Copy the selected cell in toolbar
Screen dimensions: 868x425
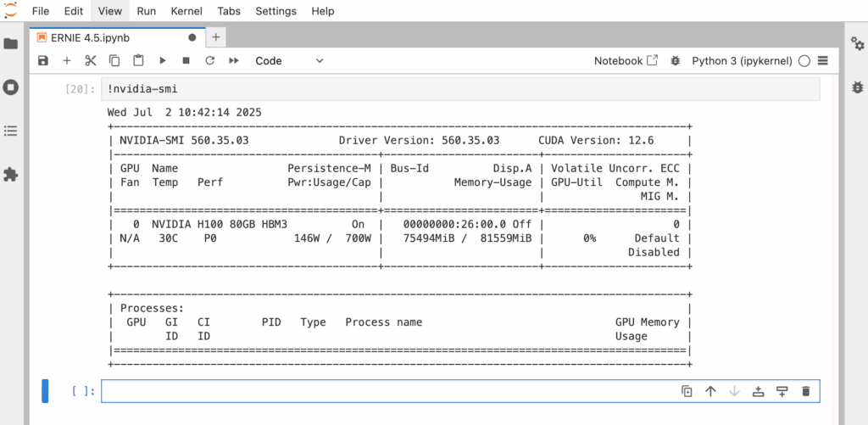pos(114,61)
